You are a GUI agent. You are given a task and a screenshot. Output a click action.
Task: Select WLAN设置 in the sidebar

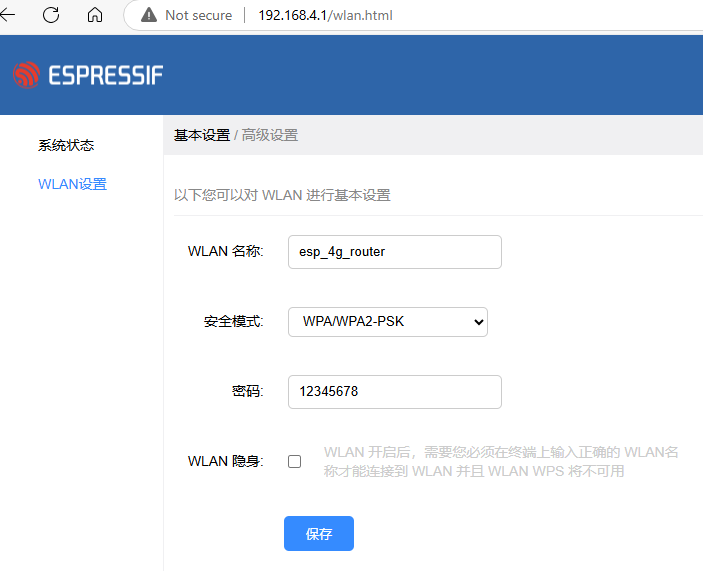pos(72,184)
